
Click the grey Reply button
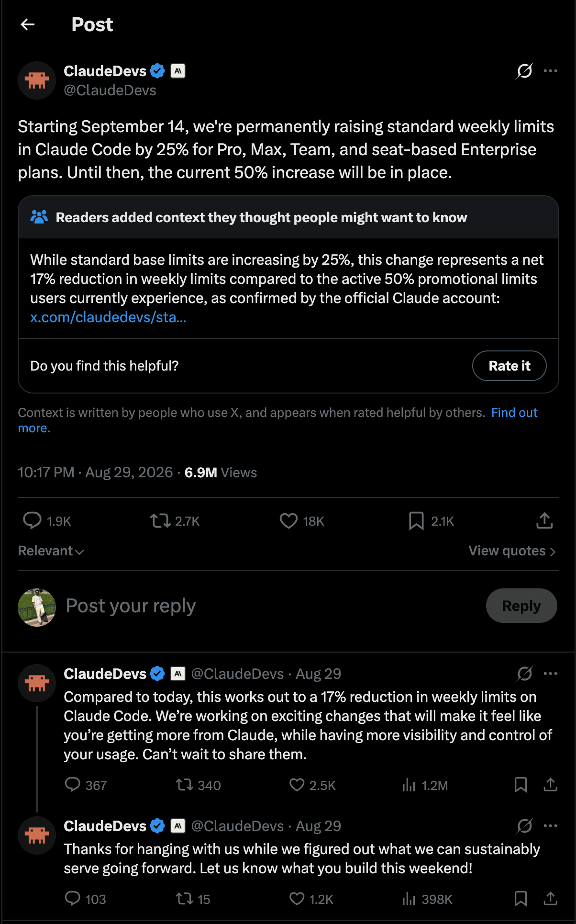pyautogui.click(x=521, y=606)
